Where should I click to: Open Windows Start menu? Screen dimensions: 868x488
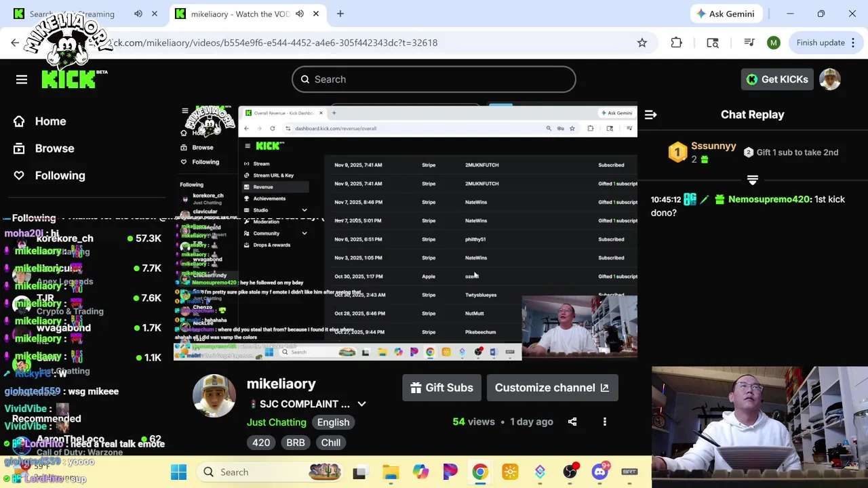[x=179, y=472]
